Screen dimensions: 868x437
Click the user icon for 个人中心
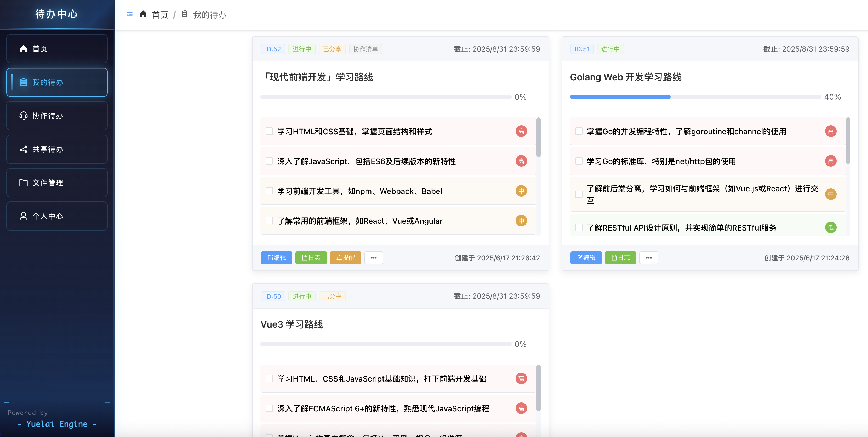[23, 216]
